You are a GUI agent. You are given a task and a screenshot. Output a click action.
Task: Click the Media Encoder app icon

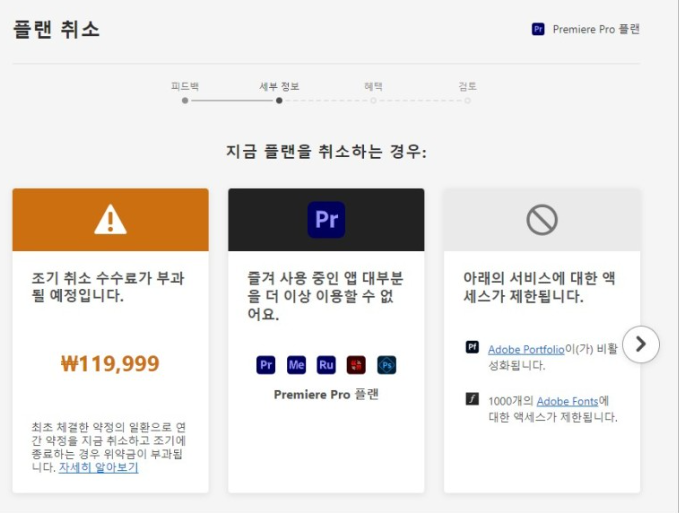(x=296, y=365)
